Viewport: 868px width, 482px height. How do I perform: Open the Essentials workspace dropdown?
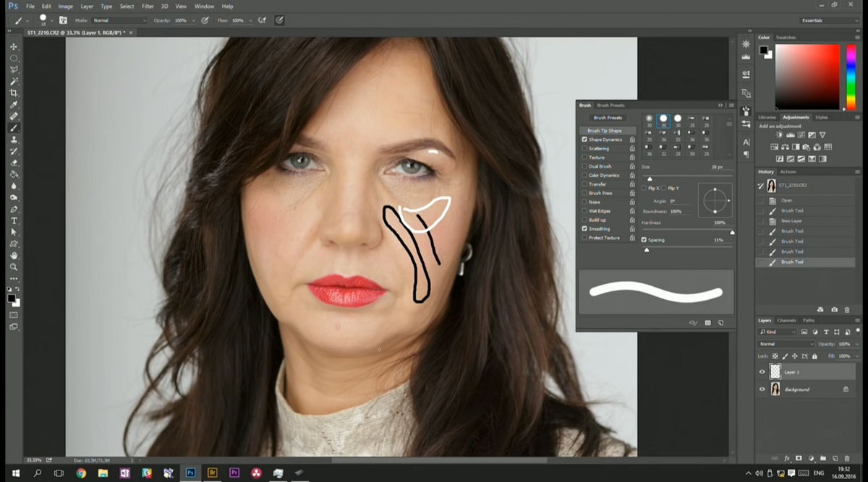[x=830, y=20]
